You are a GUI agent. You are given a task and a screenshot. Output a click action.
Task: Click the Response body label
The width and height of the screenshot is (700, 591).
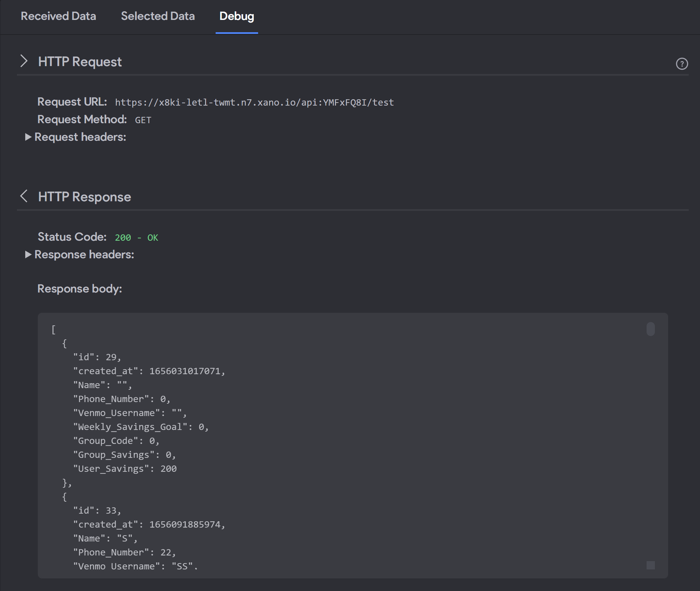[80, 289]
